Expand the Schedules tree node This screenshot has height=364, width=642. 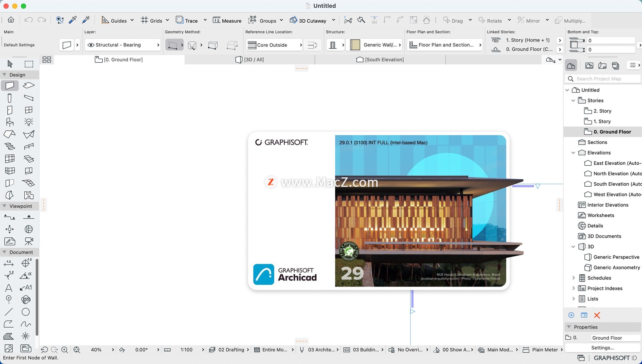(573, 278)
